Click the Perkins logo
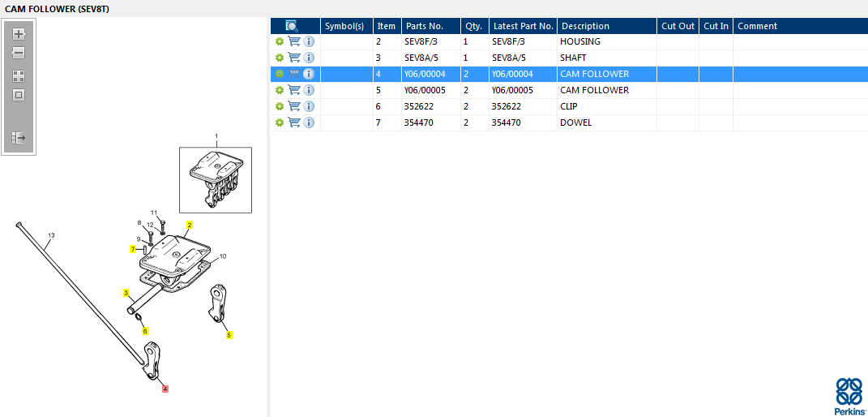 (x=849, y=397)
